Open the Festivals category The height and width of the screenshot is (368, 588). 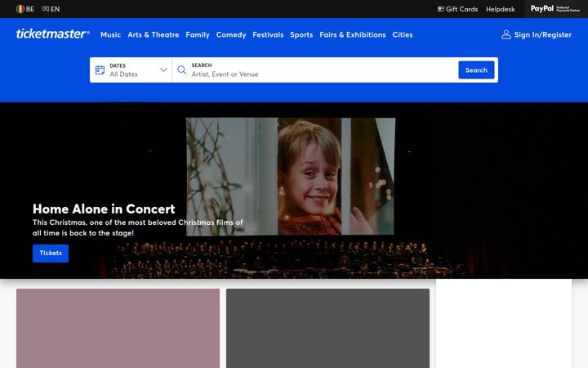268,34
